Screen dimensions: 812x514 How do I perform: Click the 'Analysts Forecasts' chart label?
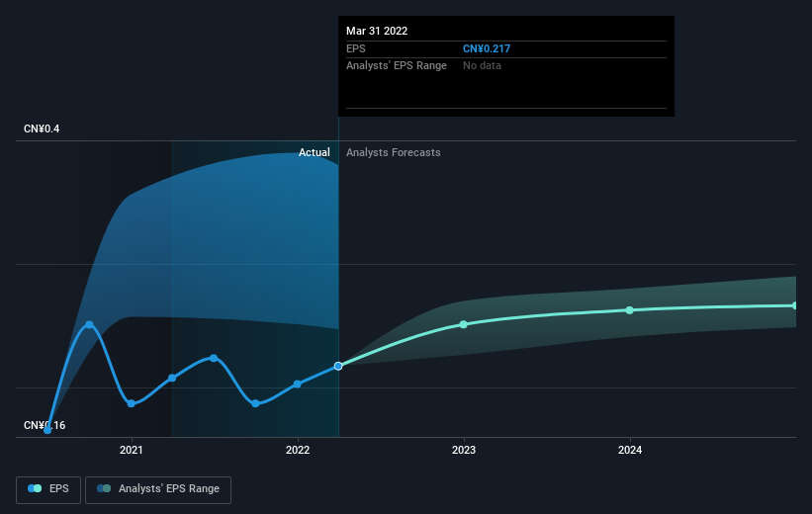click(x=393, y=152)
